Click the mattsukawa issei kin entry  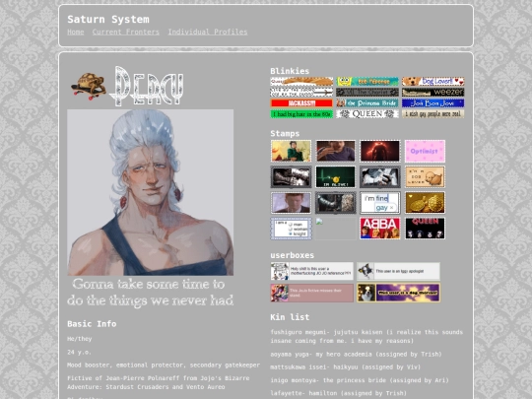[346, 367]
